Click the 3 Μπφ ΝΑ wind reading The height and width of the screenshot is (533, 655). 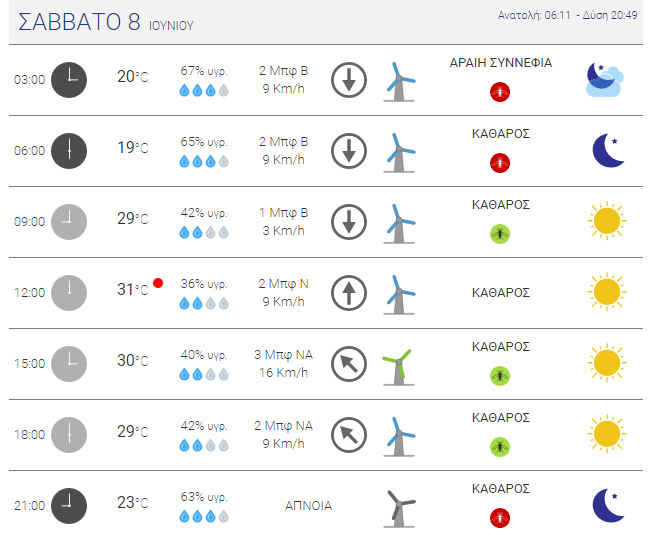pyautogui.click(x=283, y=355)
